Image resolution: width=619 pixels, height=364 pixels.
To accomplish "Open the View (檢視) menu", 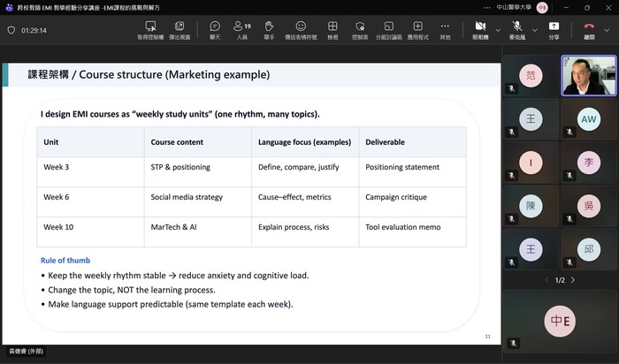I will point(332,27).
